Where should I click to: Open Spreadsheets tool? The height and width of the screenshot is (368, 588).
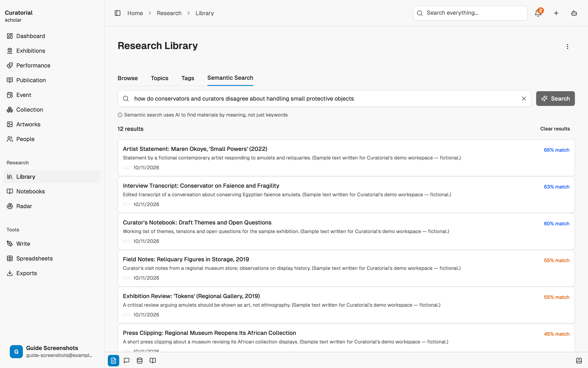(x=52, y=258)
